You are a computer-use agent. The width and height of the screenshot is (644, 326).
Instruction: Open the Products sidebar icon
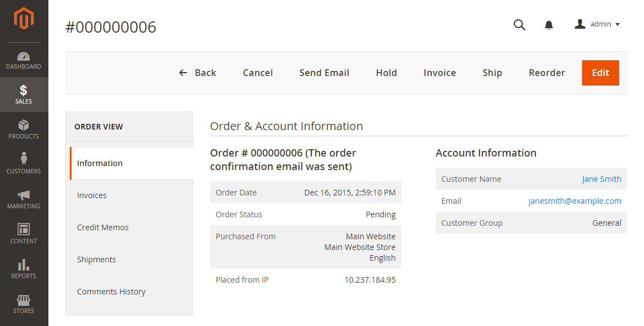[x=24, y=125]
